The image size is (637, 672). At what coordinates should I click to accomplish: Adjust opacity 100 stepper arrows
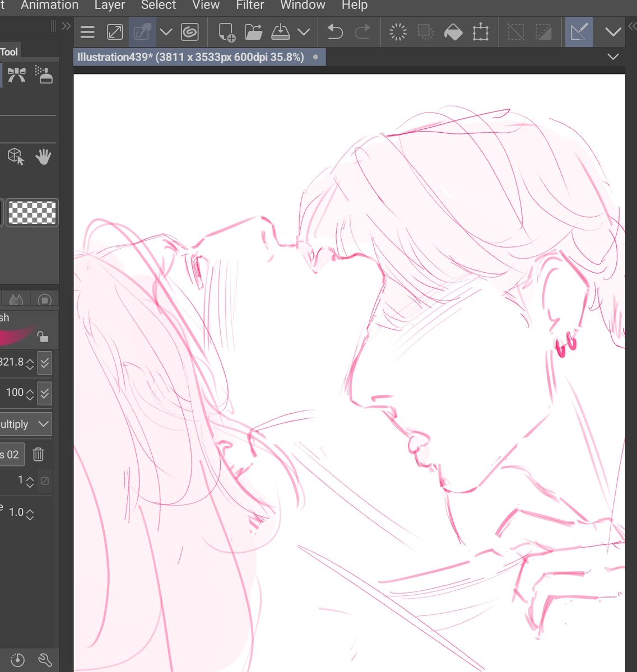(x=30, y=393)
